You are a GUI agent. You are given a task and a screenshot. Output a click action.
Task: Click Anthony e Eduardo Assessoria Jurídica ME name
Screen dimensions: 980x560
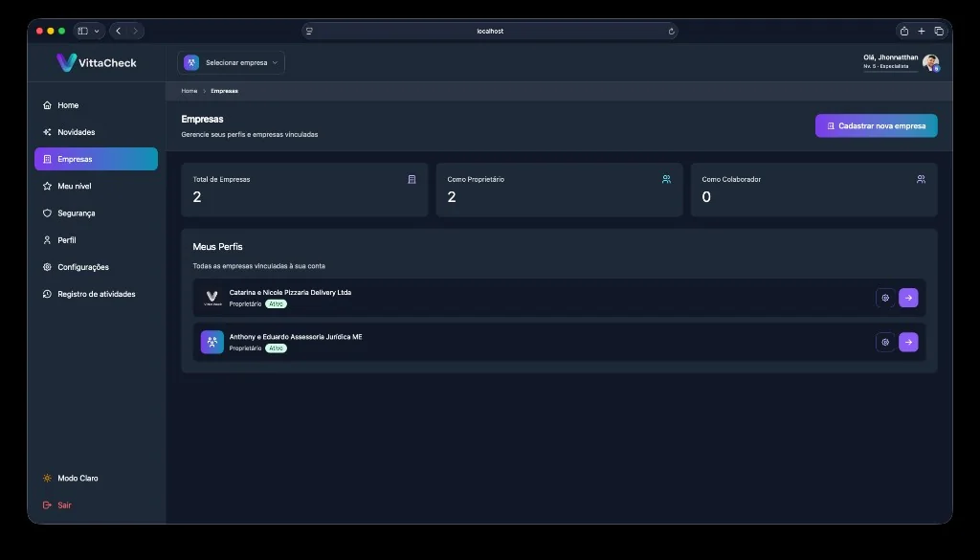[x=296, y=337]
